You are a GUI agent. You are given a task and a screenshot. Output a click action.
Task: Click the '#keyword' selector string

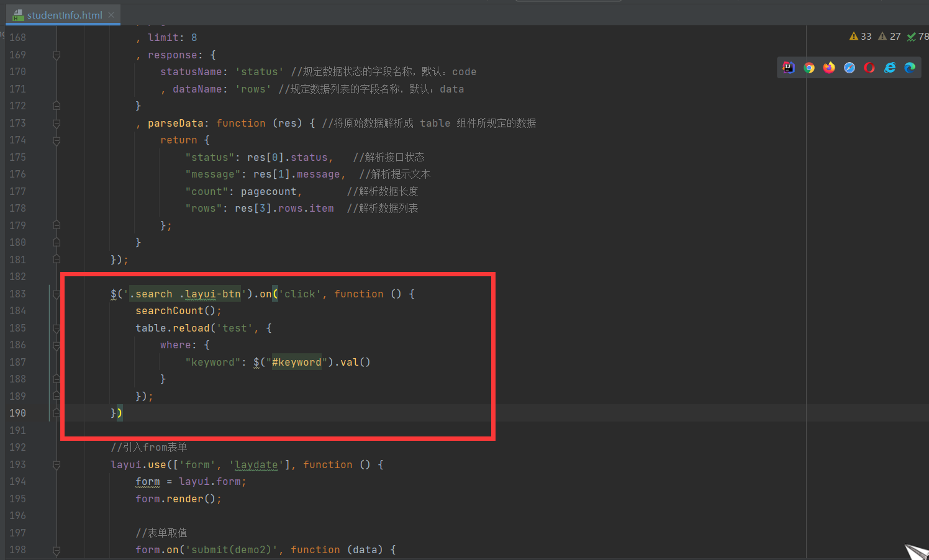coord(297,363)
